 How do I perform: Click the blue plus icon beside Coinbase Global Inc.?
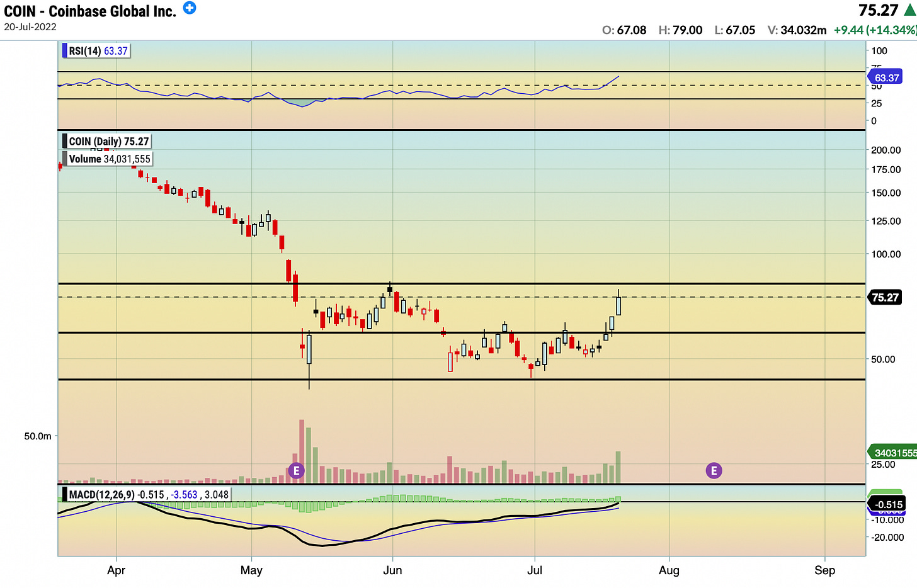coord(190,8)
